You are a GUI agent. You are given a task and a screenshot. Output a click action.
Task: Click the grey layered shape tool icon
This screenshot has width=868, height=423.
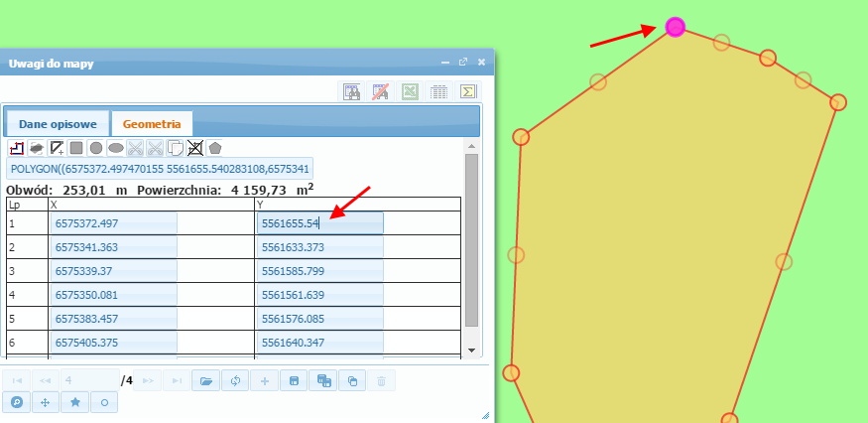(x=37, y=148)
